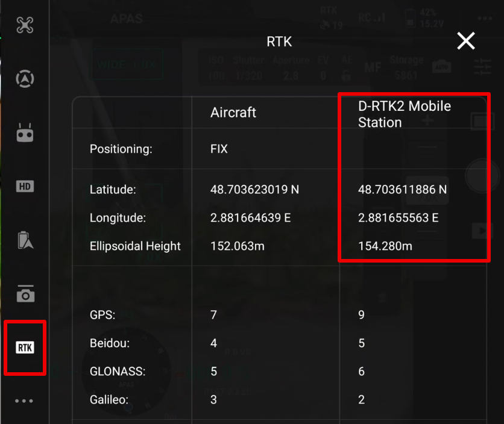The image size is (504, 424).
Task: Toggle MF manual focus mode
Action: (372, 68)
